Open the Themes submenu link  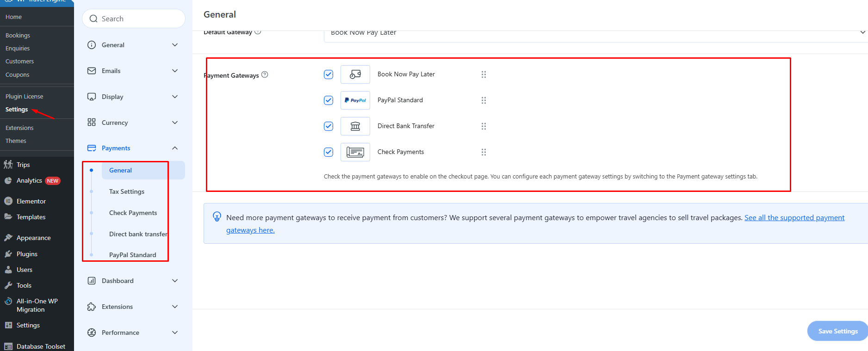16,141
